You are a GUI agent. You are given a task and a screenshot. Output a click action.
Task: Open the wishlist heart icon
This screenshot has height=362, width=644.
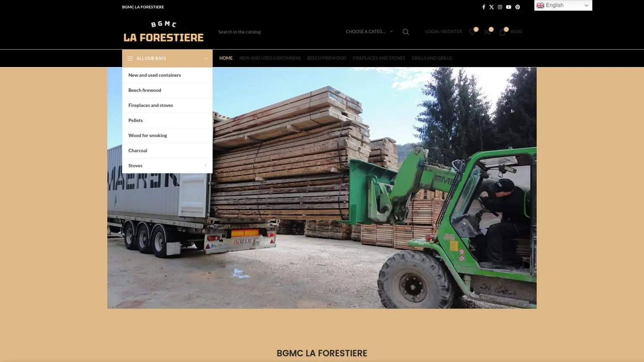pos(472,32)
